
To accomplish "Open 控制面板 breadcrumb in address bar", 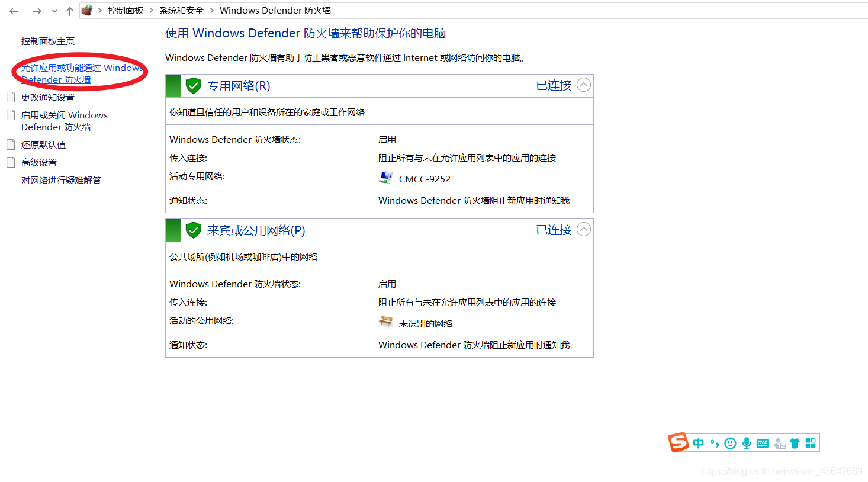I will pos(126,11).
